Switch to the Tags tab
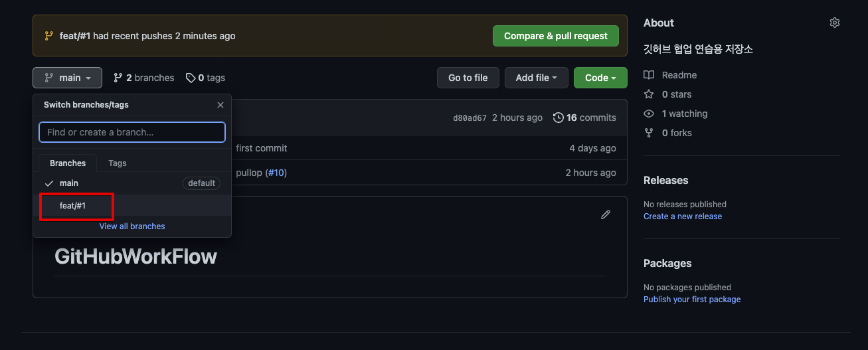Image resolution: width=868 pixels, height=350 pixels. click(x=118, y=163)
